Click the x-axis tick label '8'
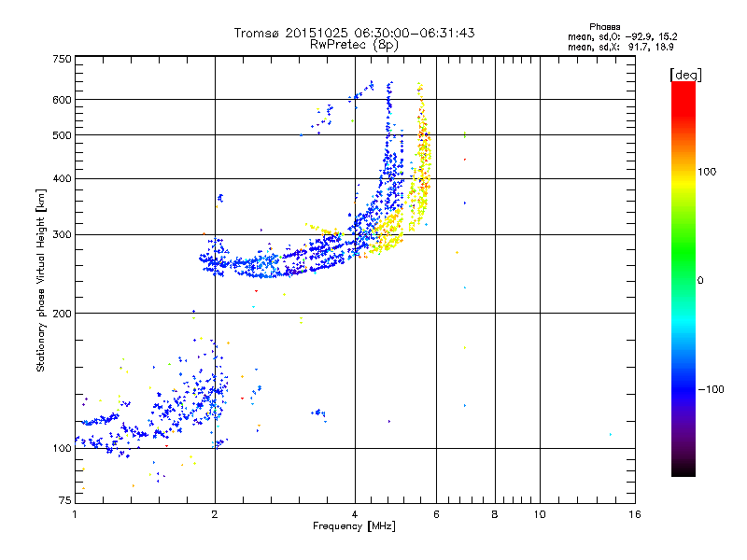The width and height of the screenshot is (747, 560). click(495, 514)
